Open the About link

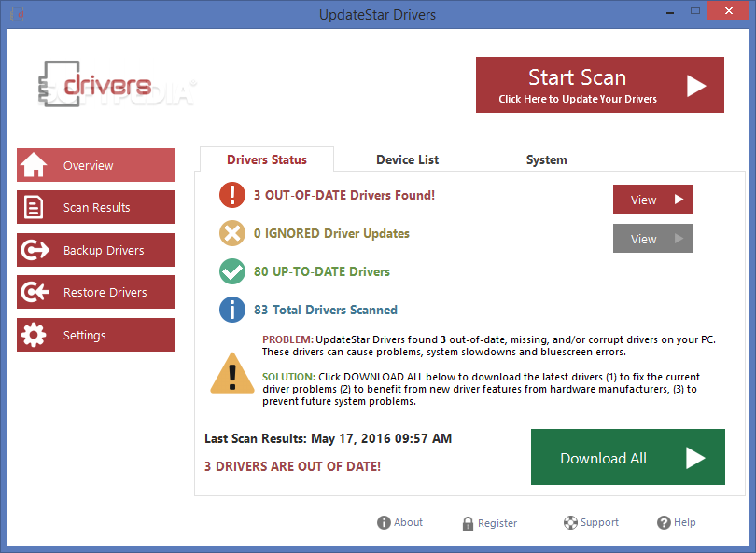(400, 522)
